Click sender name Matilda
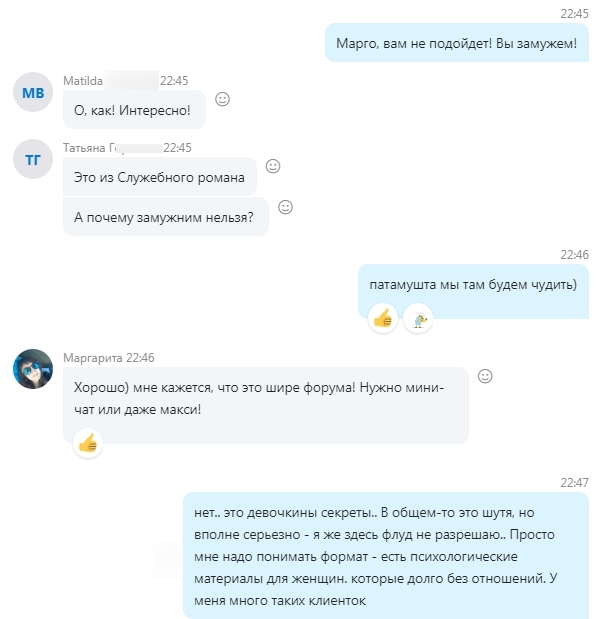 pyautogui.click(x=83, y=81)
